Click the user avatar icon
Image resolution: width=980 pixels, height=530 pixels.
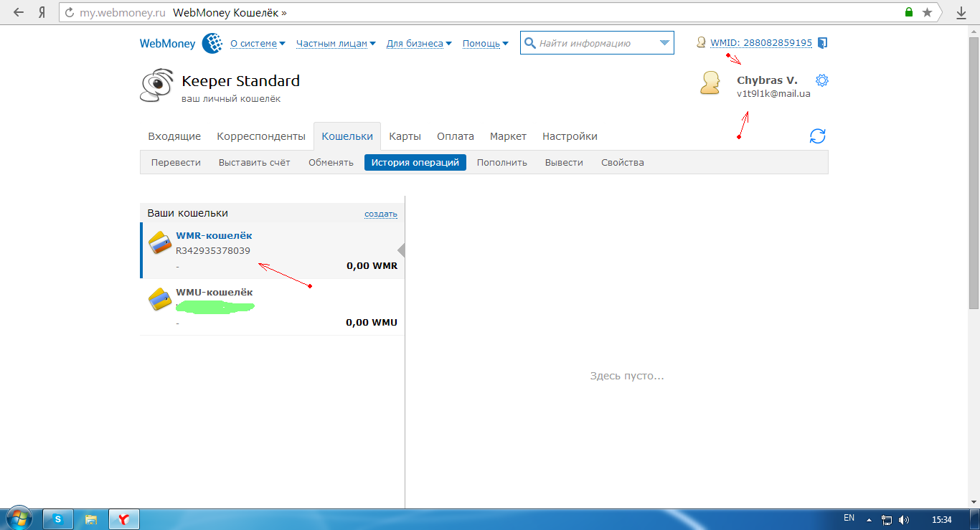[710, 83]
